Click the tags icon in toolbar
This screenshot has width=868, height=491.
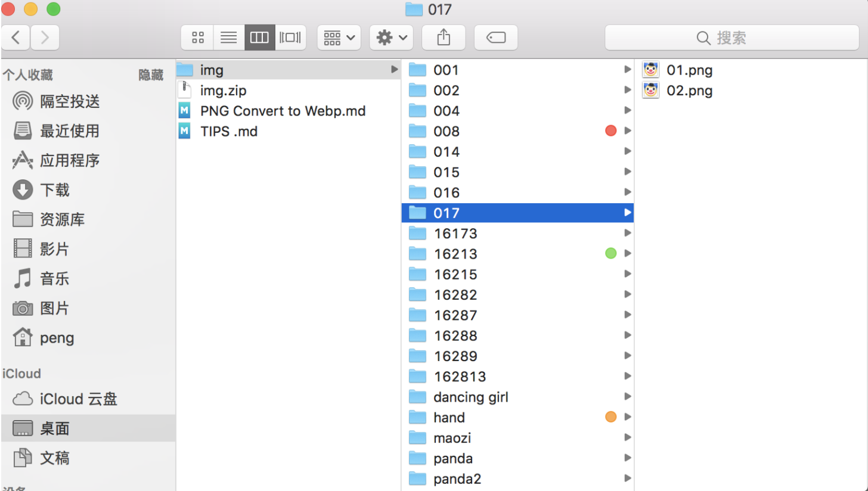(496, 37)
